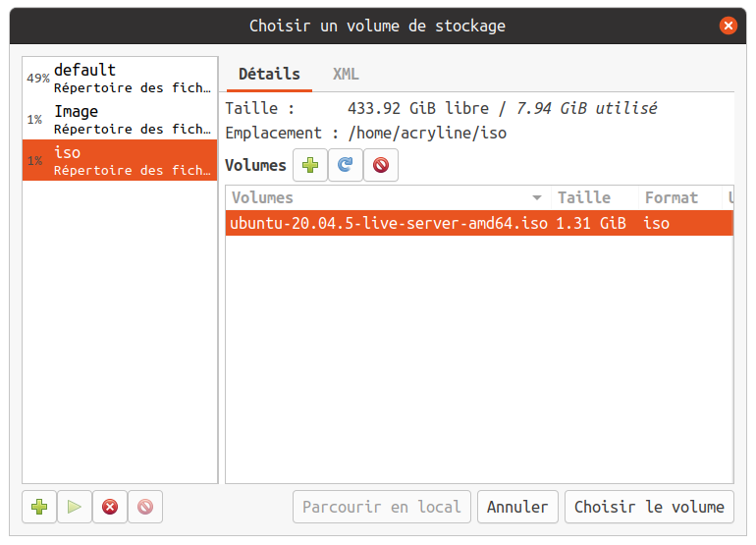Viewport: 756px width, 545px height.
Task: Close the storage volume dialog
Action: [728, 26]
